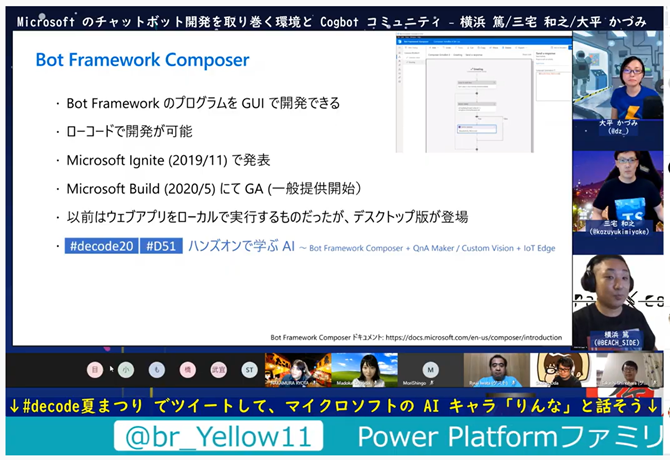Open the ハンズオンで学ぶ AI session link

tap(241, 246)
